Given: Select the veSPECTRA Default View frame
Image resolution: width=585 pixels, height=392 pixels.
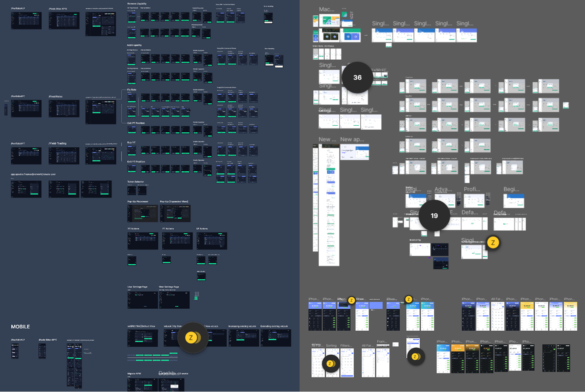Looking at the screenshot, I should click(143, 338).
